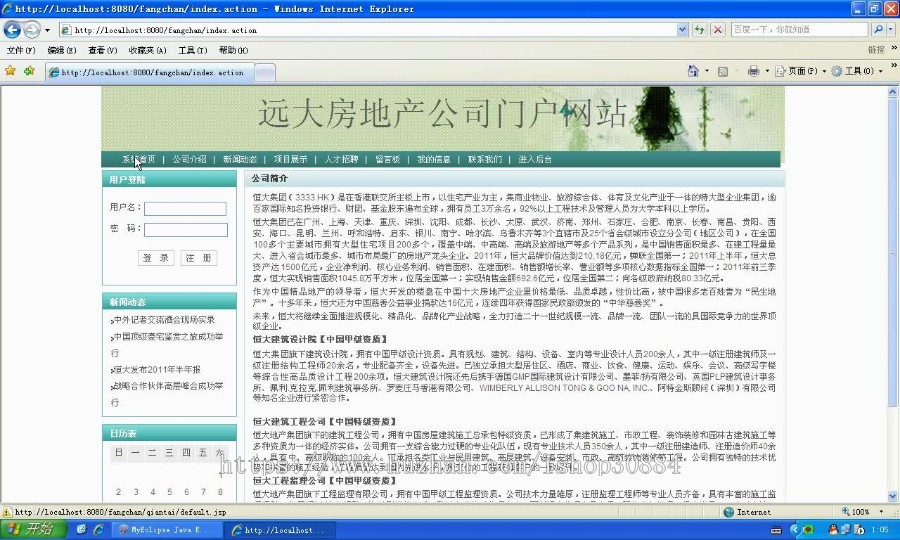Select the localhost fangchan index.action tab
This screenshot has width=900, height=540.
(149, 72)
